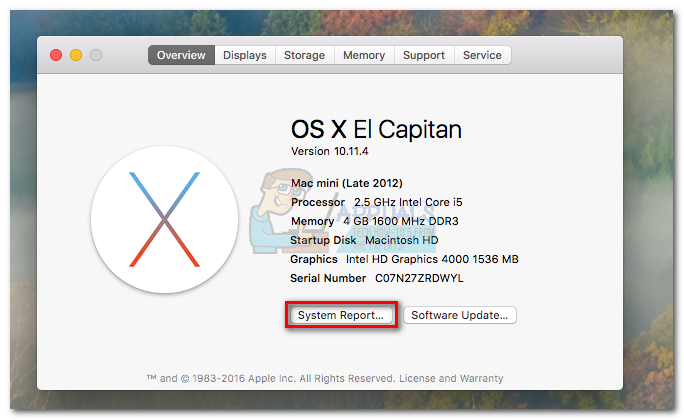This screenshot has width=684, height=420.
Task: Open the Service tab
Action: pos(482,55)
